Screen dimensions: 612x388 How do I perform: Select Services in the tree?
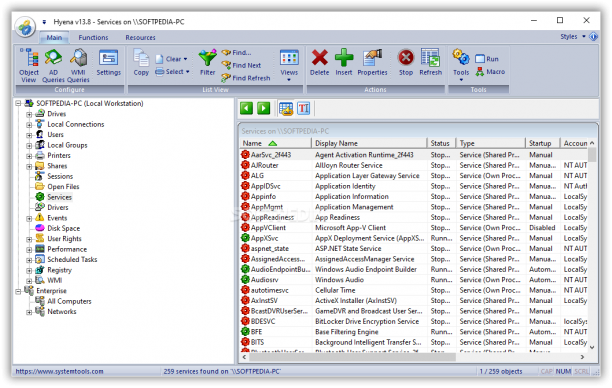point(60,197)
